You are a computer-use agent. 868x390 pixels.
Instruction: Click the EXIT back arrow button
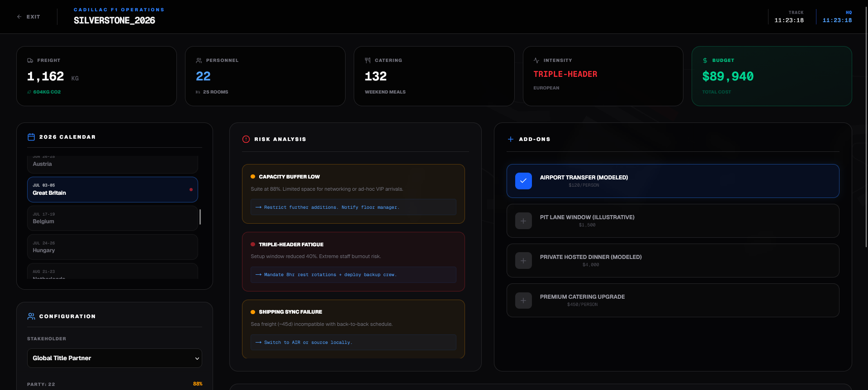28,17
